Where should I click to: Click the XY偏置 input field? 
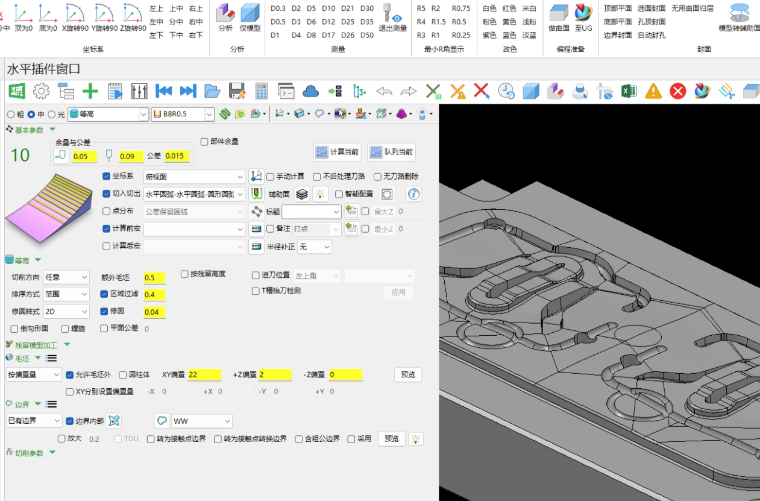tap(203, 374)
